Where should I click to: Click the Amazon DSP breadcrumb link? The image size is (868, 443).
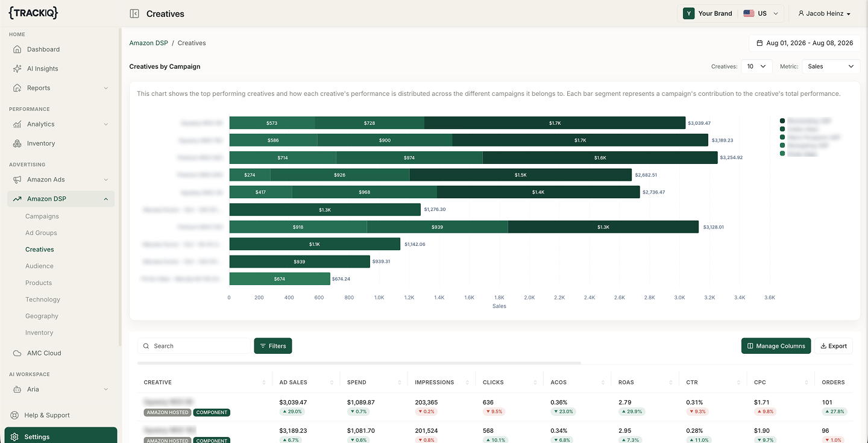tap(148, 43)
